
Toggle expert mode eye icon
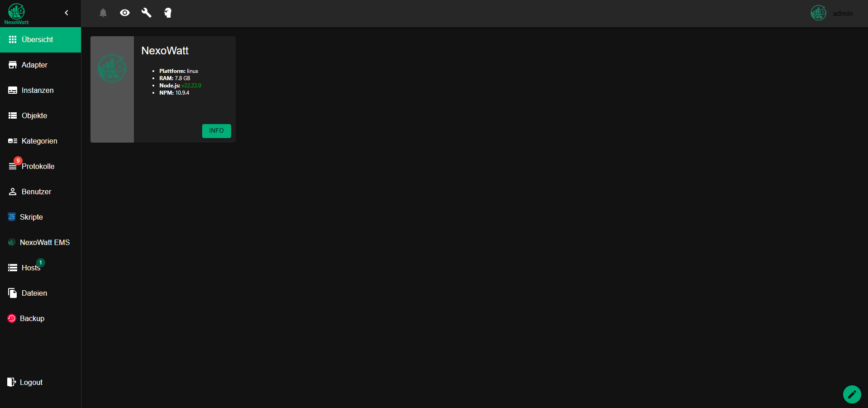tap(125, 13)
